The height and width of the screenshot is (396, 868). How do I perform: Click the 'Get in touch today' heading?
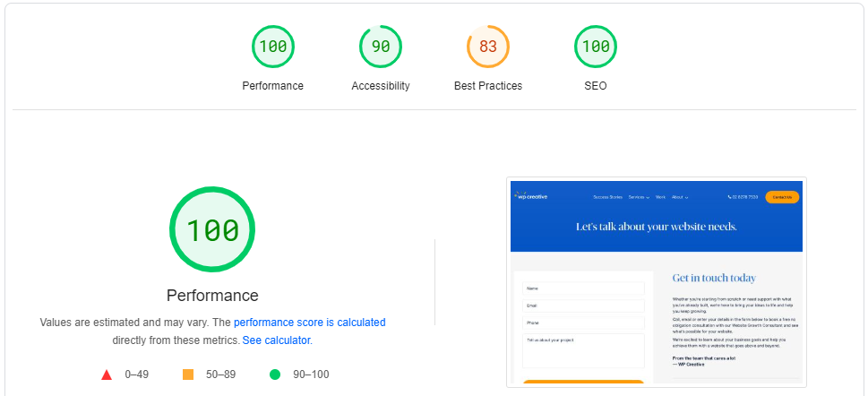click(x=714, y=278)
